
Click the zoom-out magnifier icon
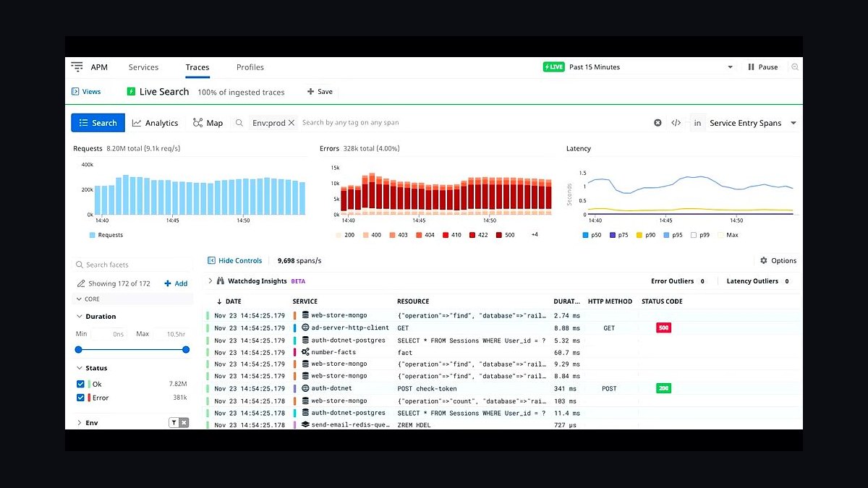click(795, 67)
